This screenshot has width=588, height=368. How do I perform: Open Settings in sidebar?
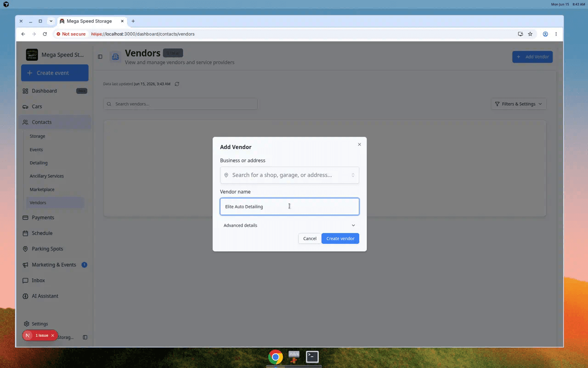click(x=55, y=324)
